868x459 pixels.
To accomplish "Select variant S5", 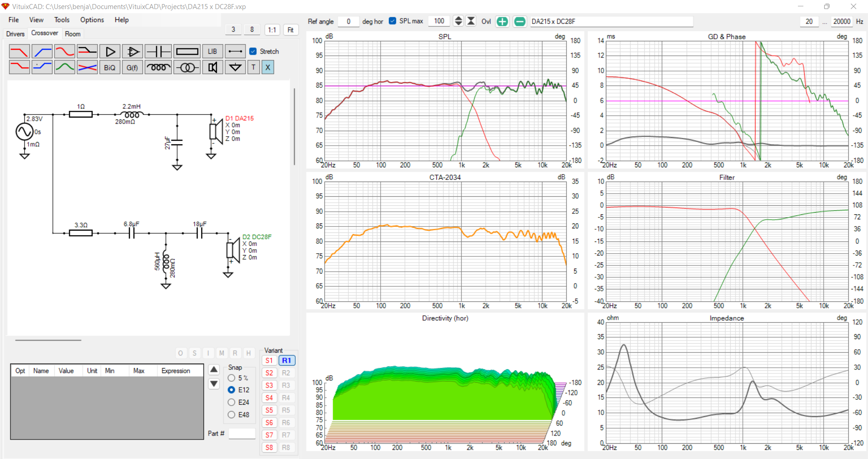I will pyautogui.click(x=269, y=410).
